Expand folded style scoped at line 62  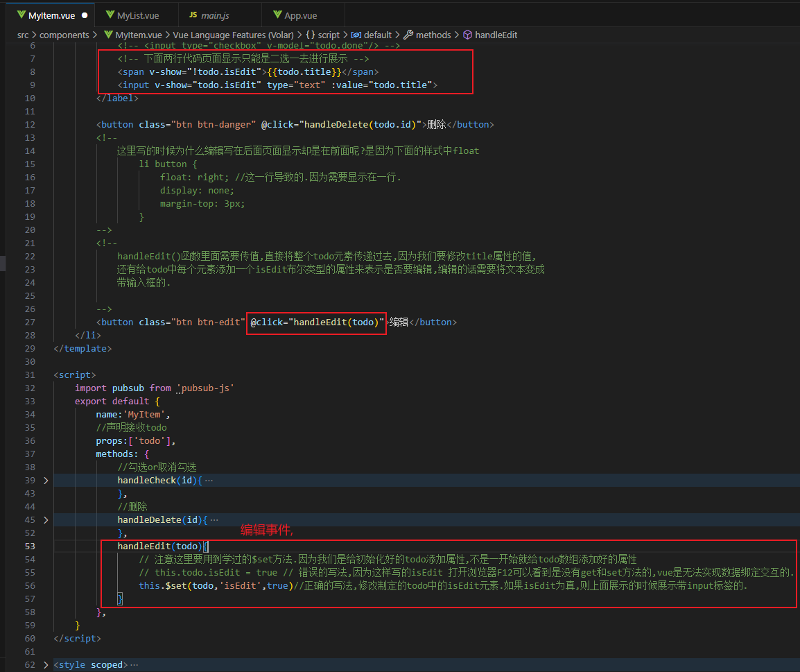pyautogui.click(x=46, y=665)
